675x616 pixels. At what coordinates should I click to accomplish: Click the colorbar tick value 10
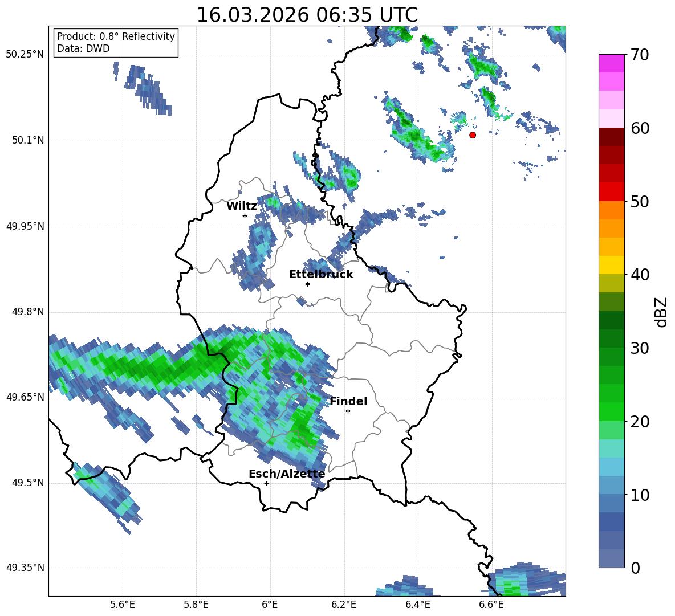pyautogui.click(x=640, y=495)
